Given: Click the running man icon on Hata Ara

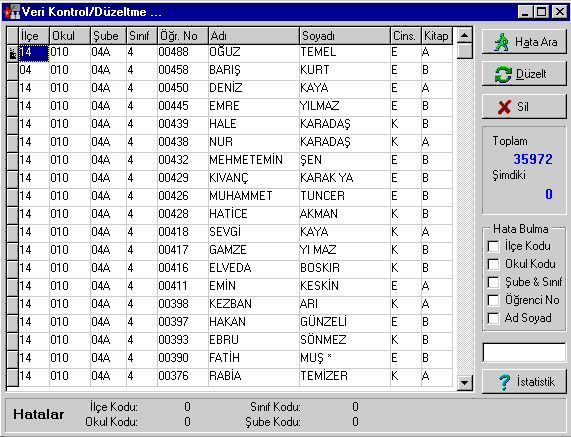Looking at the screenshot, I should (501, 42).
